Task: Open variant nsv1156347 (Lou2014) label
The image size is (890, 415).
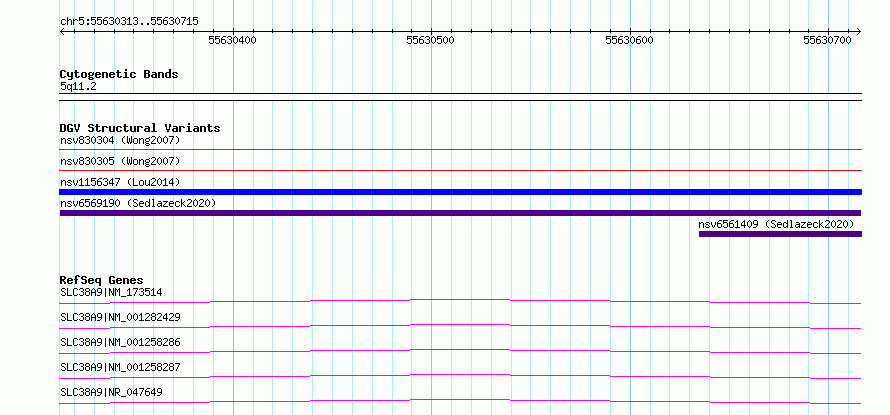Action: (120, 182)
